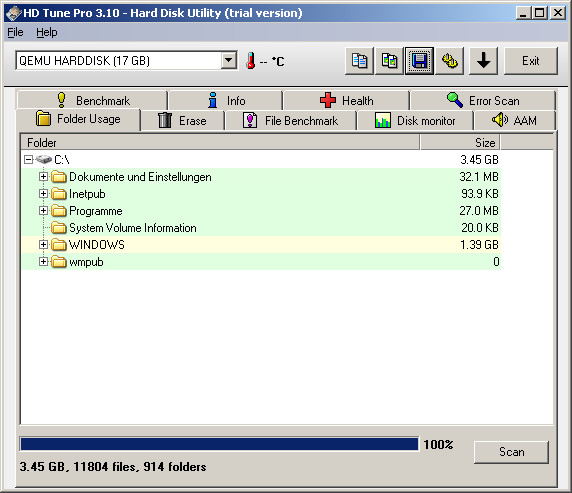
Task: Click the Exit button
Action: click(x=531, y=61)
